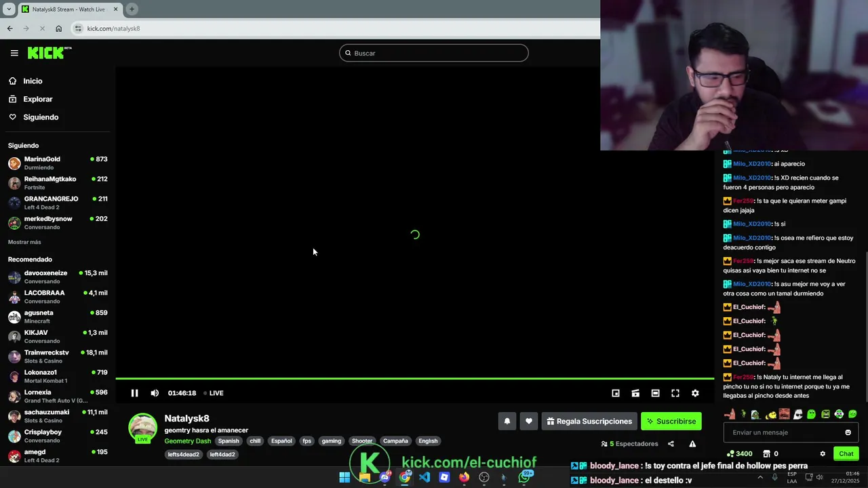Toggle theater mode in the player
This screenshot has height=488, width=868.
pos(655,393)
